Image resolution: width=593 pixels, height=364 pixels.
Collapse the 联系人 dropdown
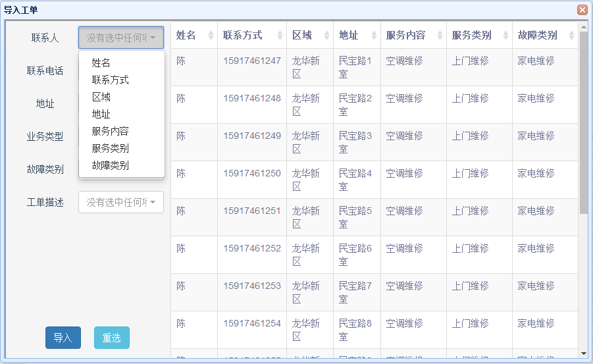point(121,38)
